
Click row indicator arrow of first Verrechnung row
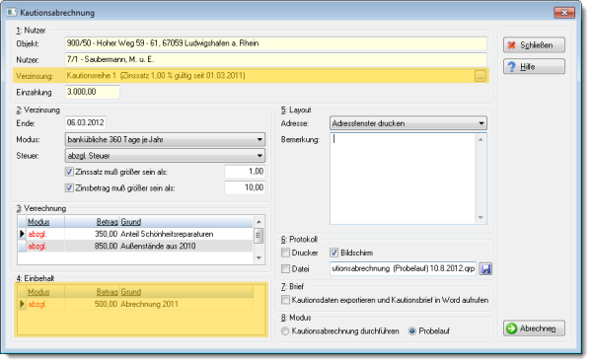tap(22, 234)
